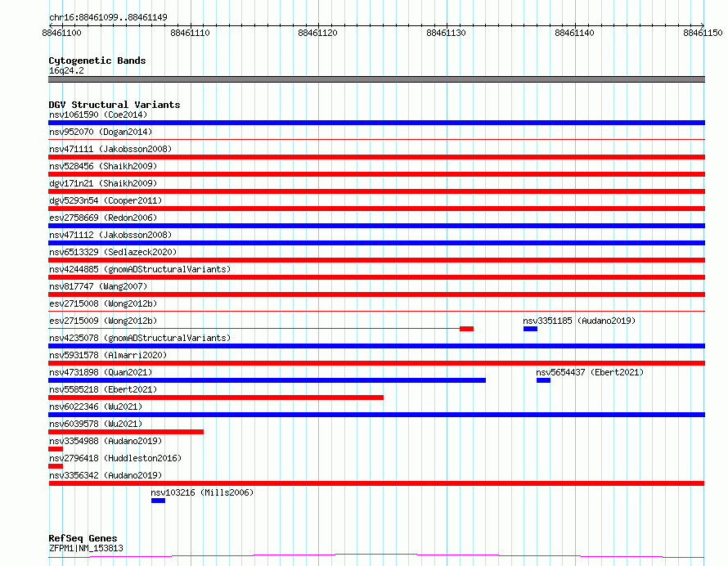728x566 pixels.
Task: Click the magenta ZFPM1 gene track line
Action: click(x=376, y=555)
